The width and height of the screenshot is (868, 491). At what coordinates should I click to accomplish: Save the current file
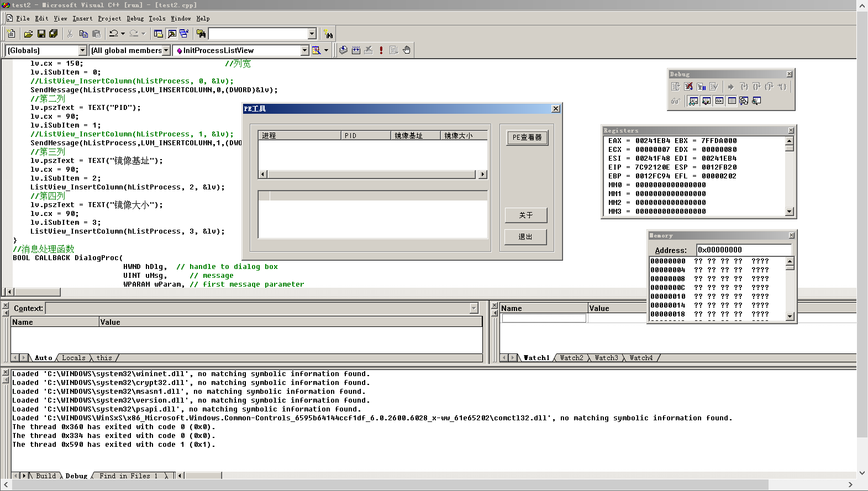[x=41, y=34]
